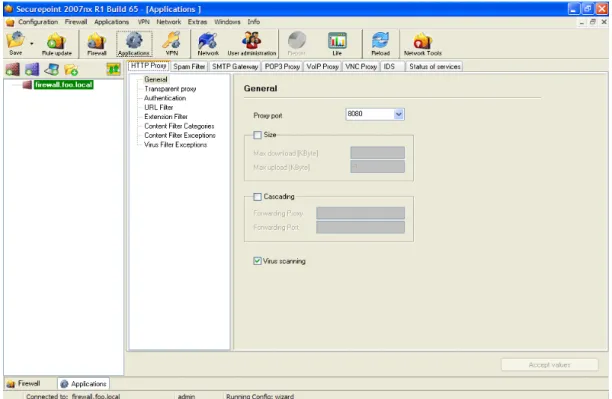
Task: Open the VPN toolbar icon
Action: pyautogui.click(x=172, y=44)
